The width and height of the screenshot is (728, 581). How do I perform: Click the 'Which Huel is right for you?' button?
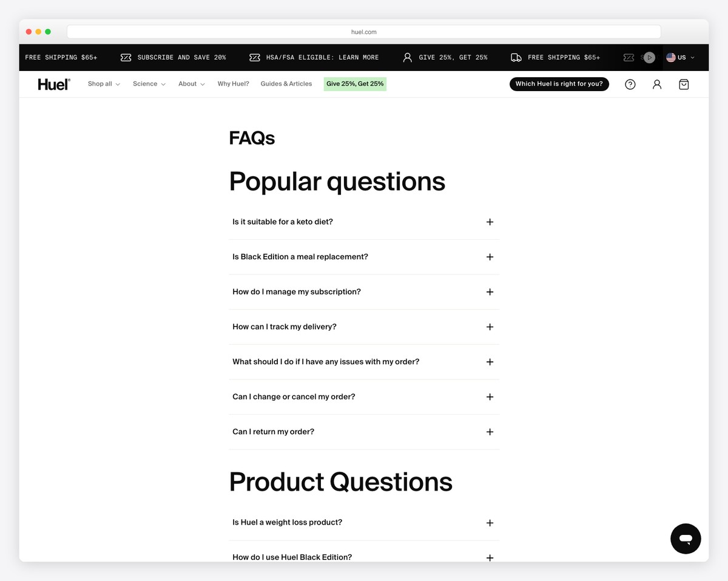click(x=559, y=84)
